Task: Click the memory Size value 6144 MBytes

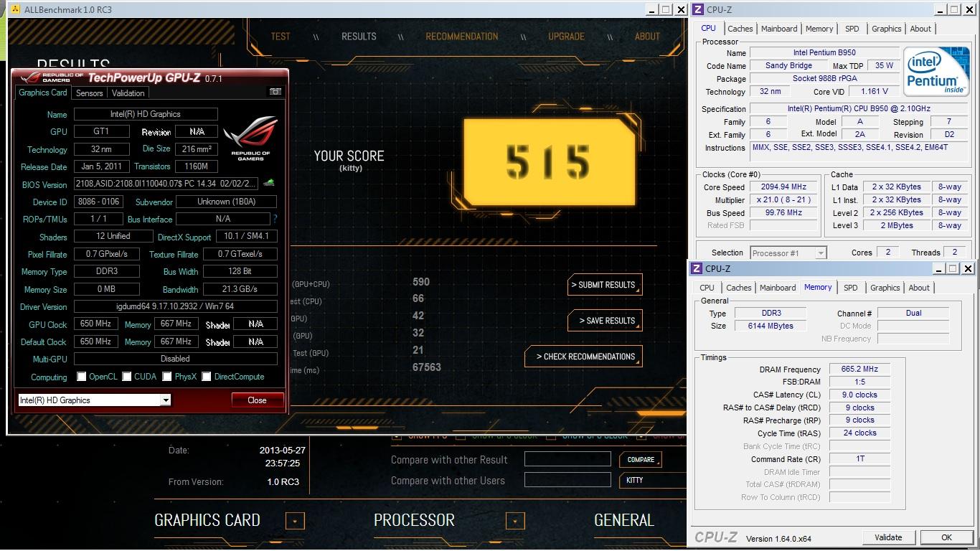Action: (771, 326)
